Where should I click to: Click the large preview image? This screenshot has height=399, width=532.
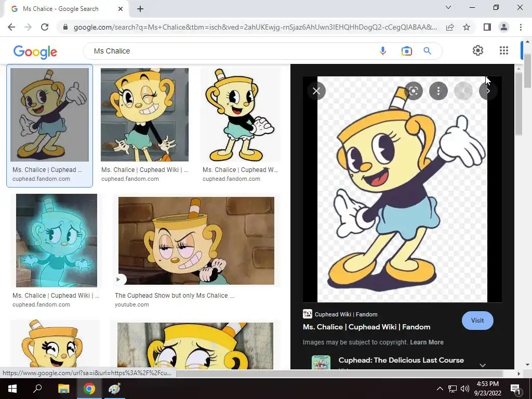point(402,189)
